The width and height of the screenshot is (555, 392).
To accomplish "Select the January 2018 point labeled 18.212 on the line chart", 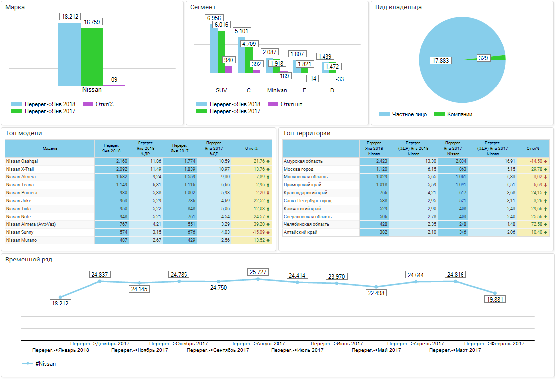I will 60,297.
